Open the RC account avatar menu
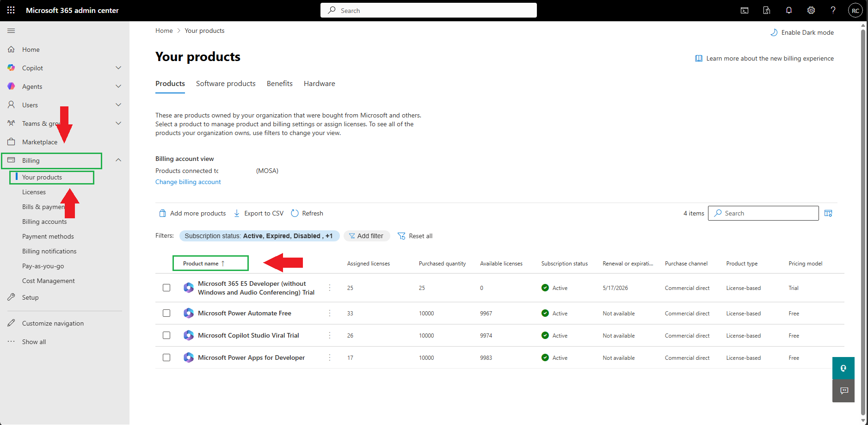The width and height of the screenshot is (868, 425). [x=856, y=10]
